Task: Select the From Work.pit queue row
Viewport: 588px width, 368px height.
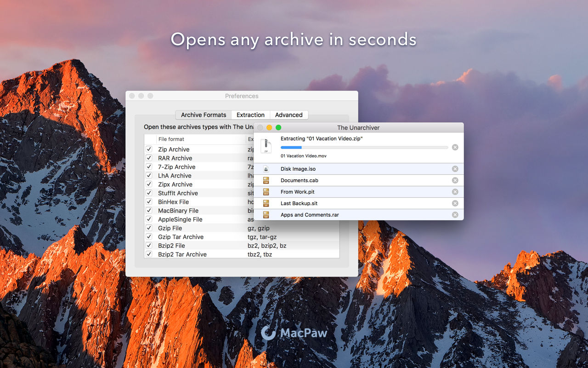Action: 359,192
